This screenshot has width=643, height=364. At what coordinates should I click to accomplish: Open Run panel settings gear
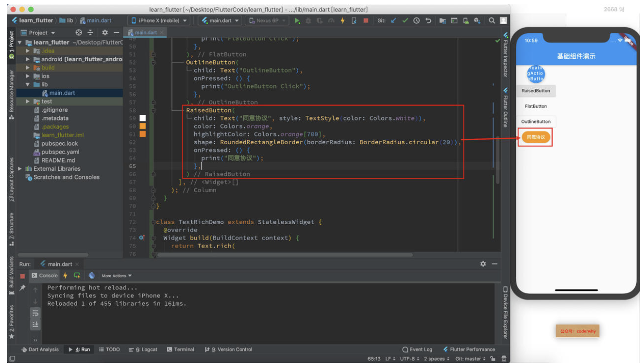(x=483, y=264)
